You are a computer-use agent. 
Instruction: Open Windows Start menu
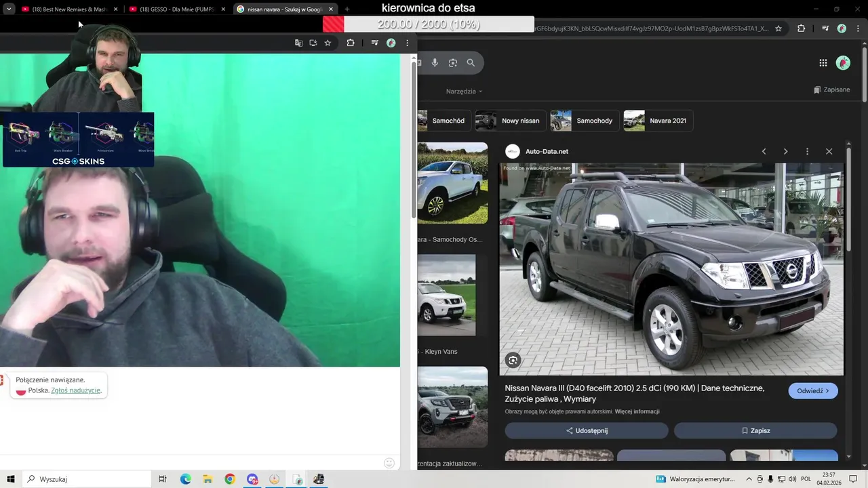(11, 479)
